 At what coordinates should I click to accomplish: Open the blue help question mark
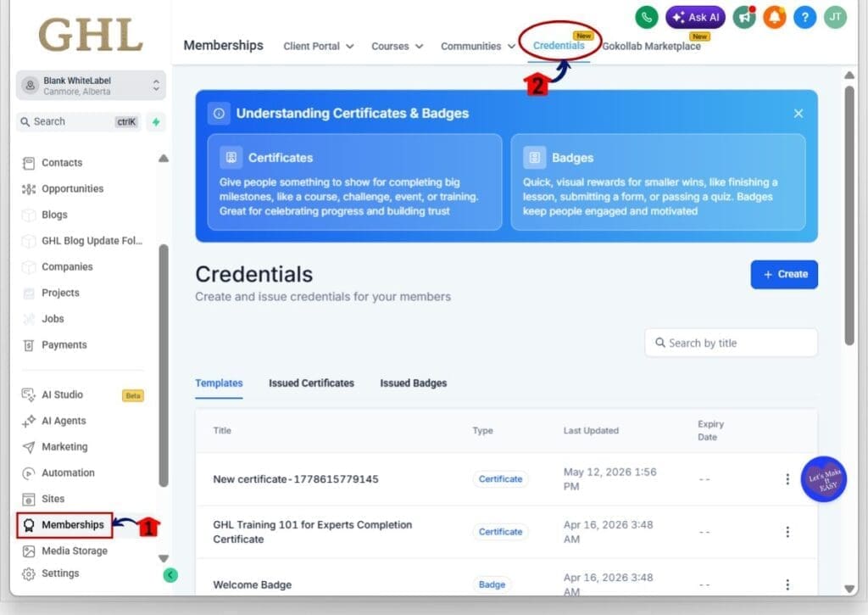(805, 17)
